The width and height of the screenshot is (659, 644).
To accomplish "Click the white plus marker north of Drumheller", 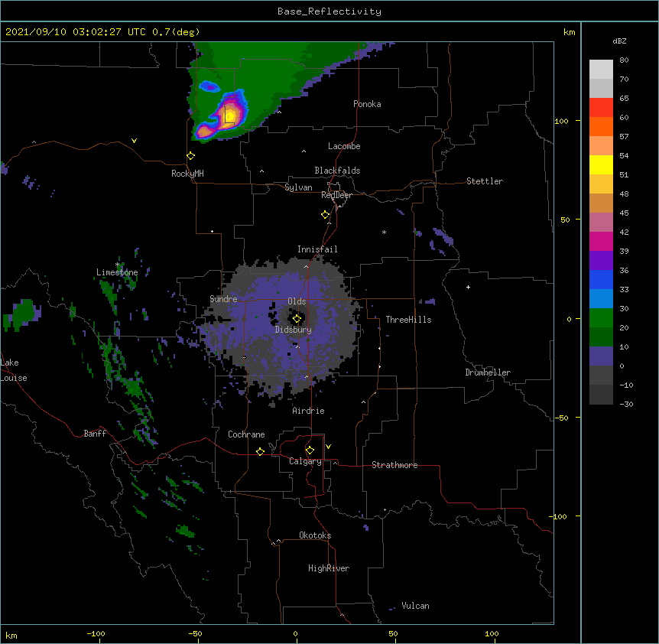I will (x=468, y=287).
